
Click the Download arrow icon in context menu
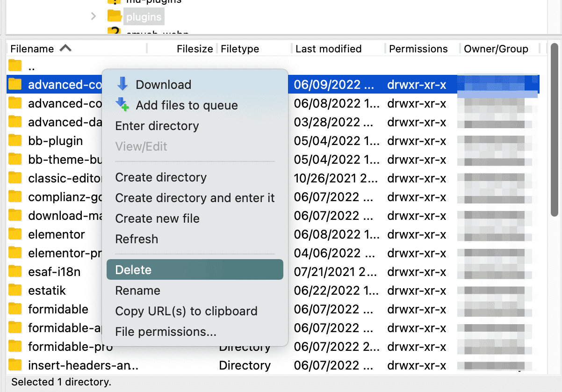coord(123,85)
